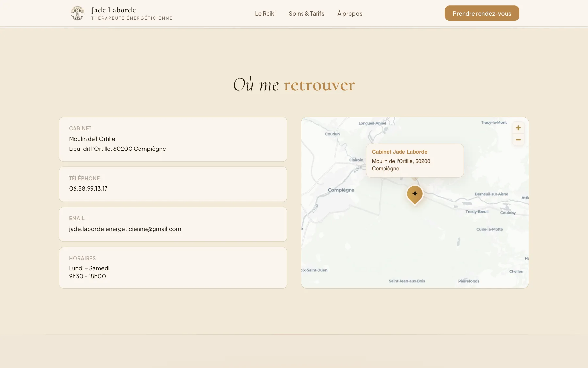
Task: Click the Compiègne label on the map
Action: [341, 190]
